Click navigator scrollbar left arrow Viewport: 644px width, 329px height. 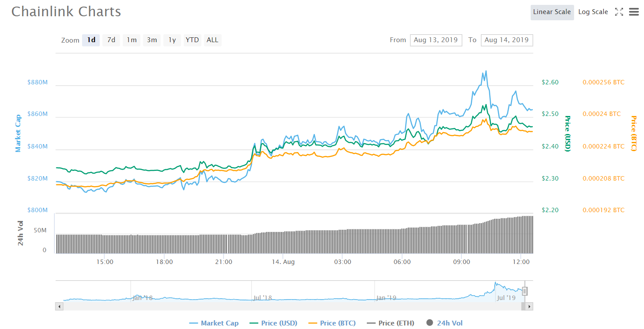point(58,306)
